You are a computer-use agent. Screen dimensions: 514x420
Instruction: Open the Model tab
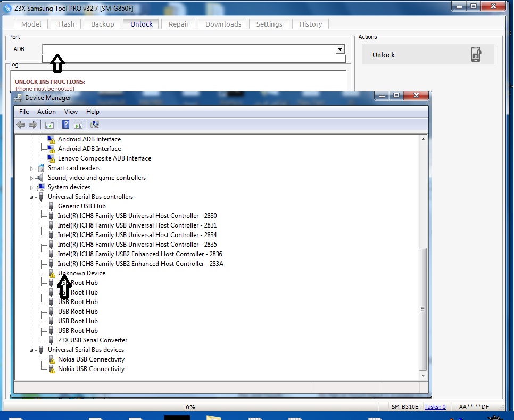point(31,24)
